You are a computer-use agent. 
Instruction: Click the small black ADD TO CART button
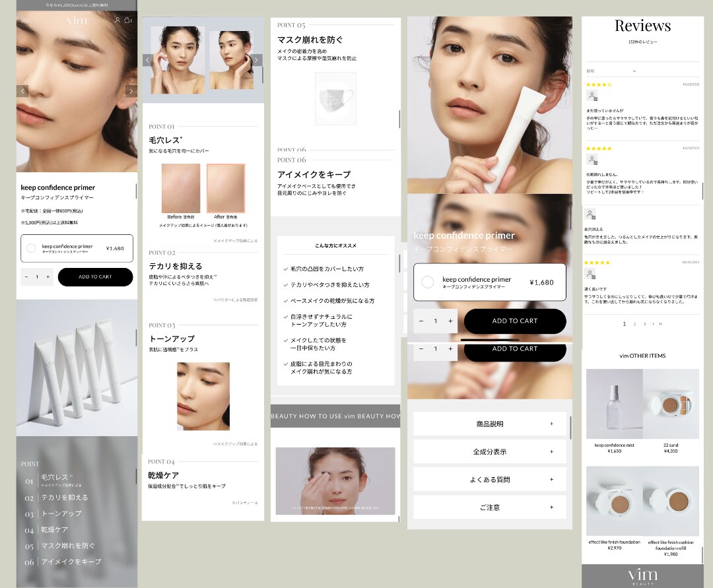[x=96, y=277]
